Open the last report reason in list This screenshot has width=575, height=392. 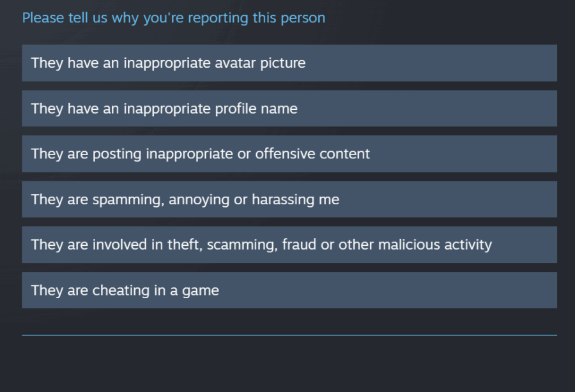pos(289,290)
